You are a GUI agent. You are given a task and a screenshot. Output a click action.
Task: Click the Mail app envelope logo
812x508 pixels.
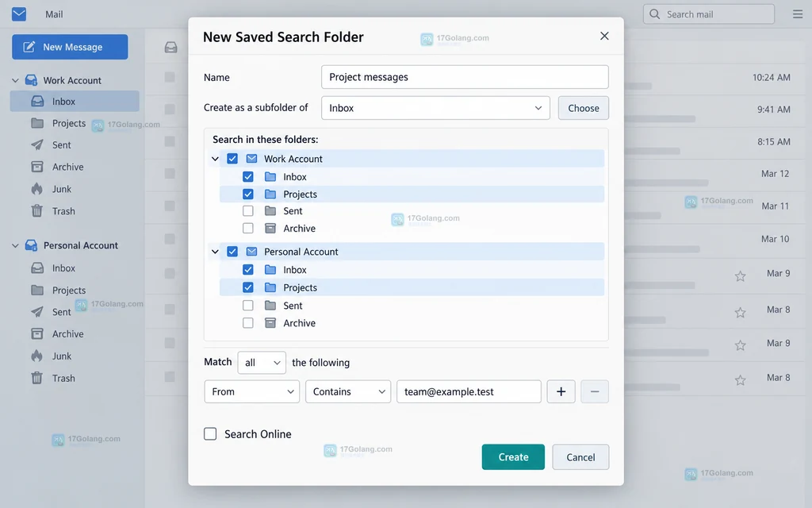pyautogui.click(x=19, y=14)
